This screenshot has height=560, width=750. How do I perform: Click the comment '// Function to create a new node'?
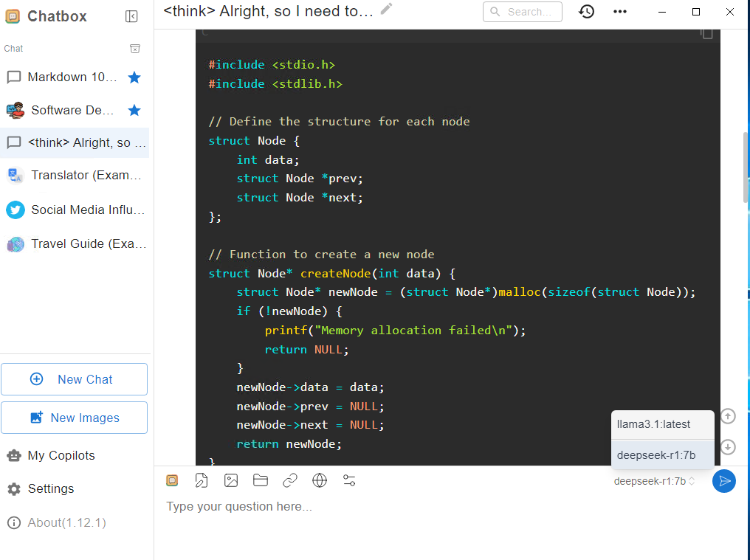(x=321, y=255)
